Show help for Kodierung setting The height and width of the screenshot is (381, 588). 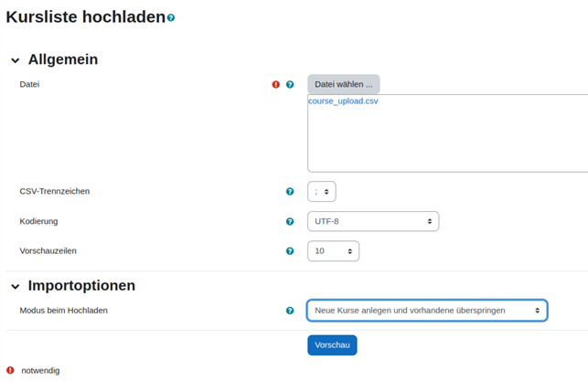pos(290,221)
